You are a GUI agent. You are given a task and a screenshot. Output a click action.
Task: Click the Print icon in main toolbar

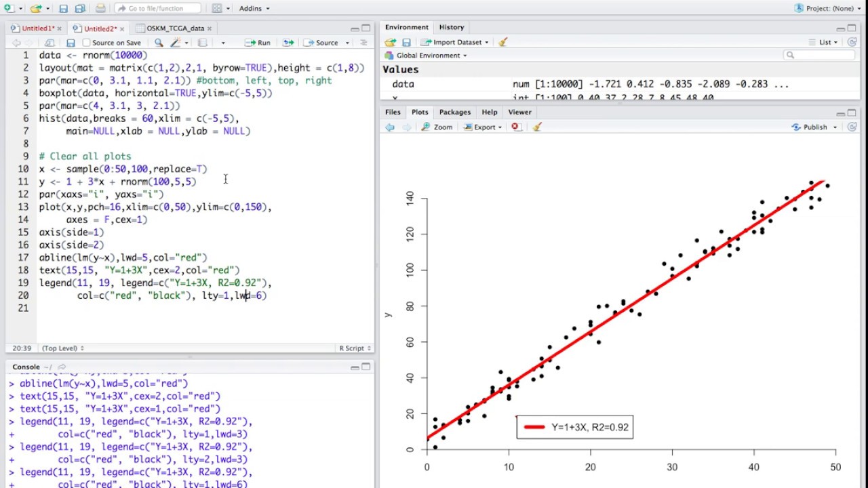click(100, 8)
